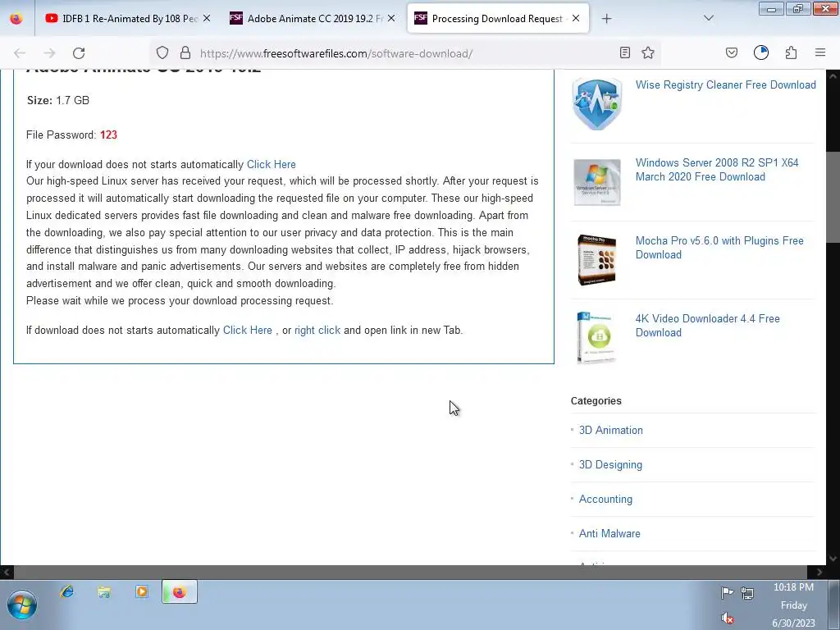
Task: Open the Save to Pocket icon
Action: coord(731,52)
